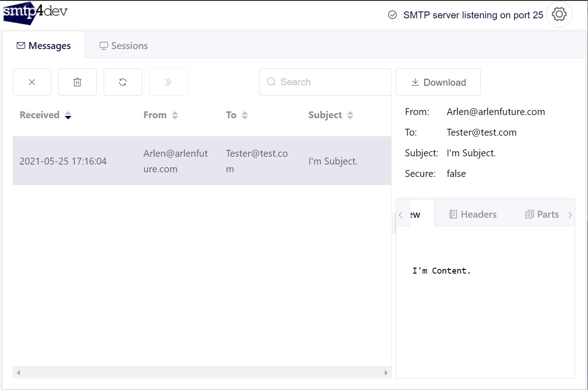Delete selected message with trash icon
Screen dimensions: 588x390
[x=77, y=82]
